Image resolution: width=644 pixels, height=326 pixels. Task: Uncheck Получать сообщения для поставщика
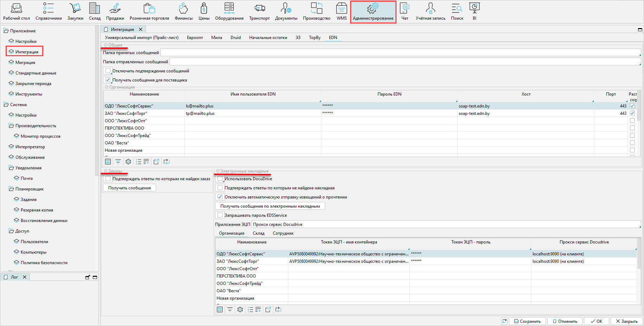(108, 80)
